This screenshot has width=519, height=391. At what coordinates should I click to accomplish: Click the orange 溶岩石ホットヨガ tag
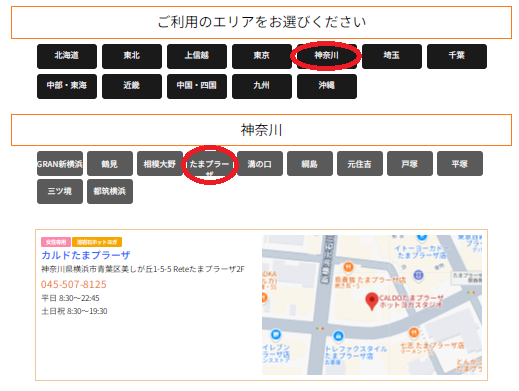click(x=97, y=242)
